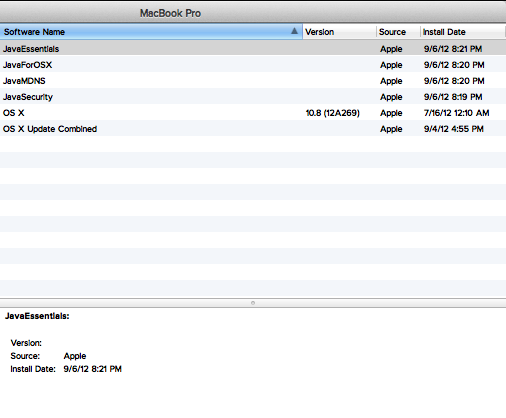Select the JavaEssentials row
Viewport: 506px width, 418px height.
point(253,49)
